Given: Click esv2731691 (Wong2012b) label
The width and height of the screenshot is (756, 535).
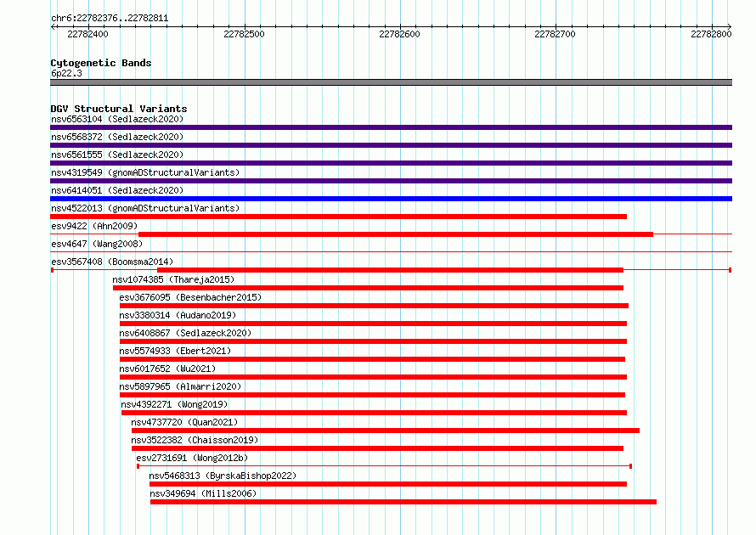Looking at the screenshot, I should (x=192, y=458).
